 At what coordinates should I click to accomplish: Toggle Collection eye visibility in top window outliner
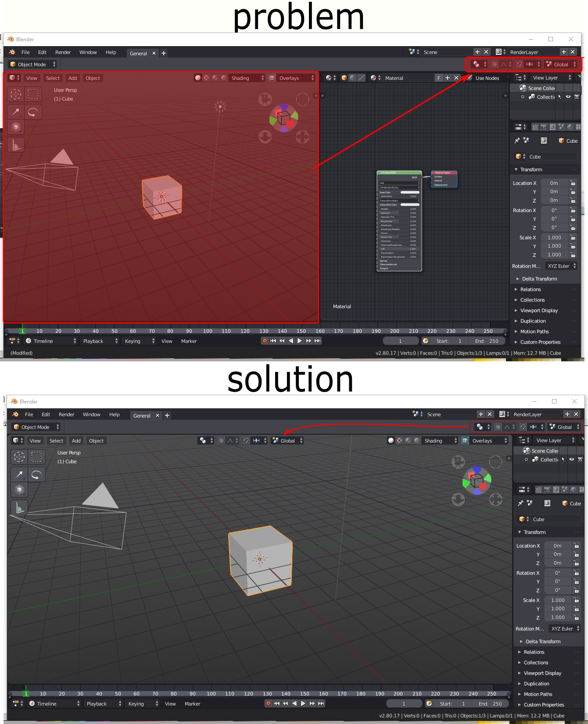tap(568, 97)
